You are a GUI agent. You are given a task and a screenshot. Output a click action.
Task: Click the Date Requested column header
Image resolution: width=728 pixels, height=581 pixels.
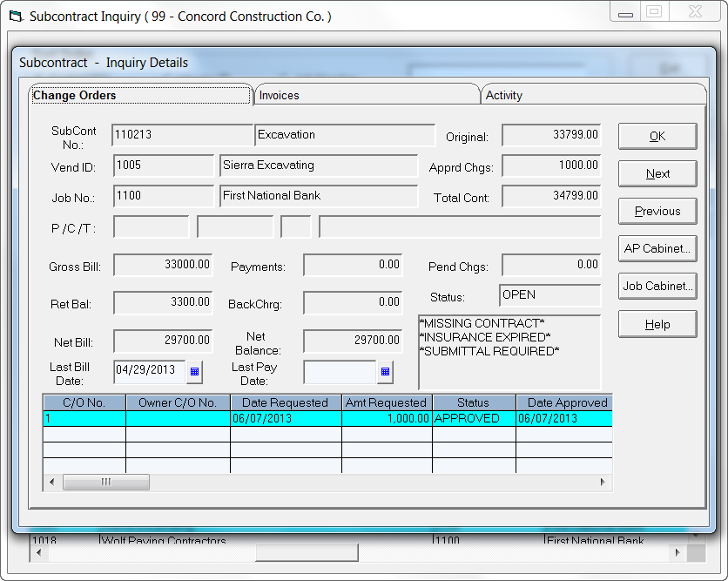[285, 402]
